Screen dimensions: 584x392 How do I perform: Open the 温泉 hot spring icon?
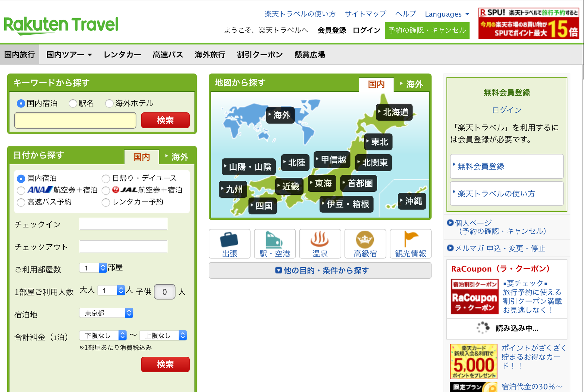pyautogui.click(x=320, y=244)
